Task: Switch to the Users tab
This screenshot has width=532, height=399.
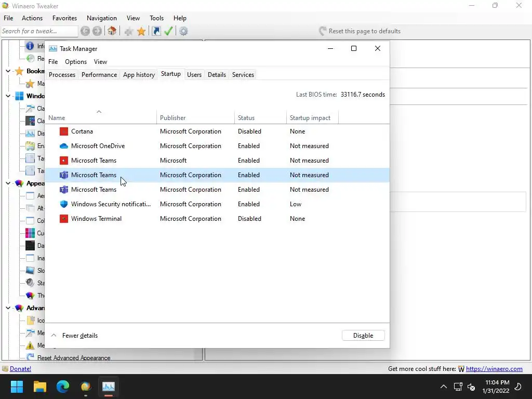Action: point(194,75)
